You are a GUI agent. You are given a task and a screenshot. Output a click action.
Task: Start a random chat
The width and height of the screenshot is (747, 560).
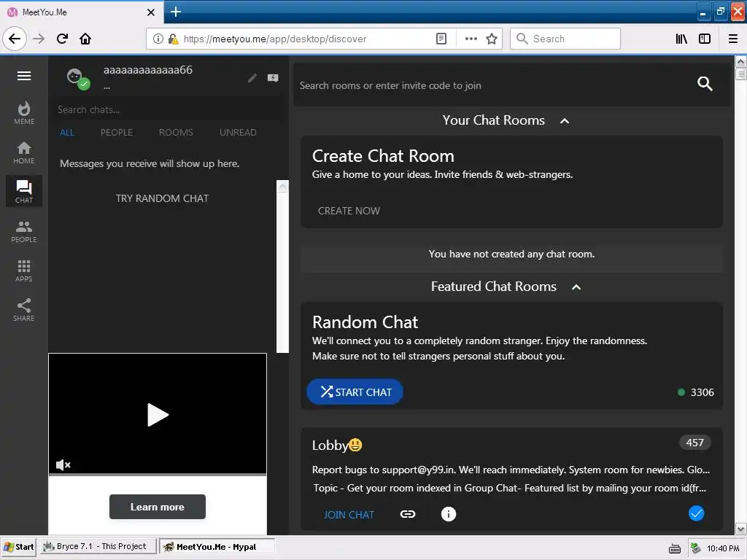355,392
